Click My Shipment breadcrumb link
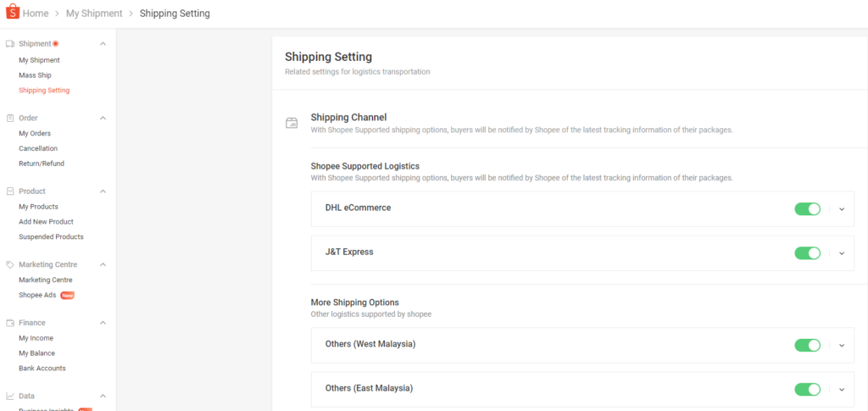Screen dimensions: 868x411 point(94,14)
